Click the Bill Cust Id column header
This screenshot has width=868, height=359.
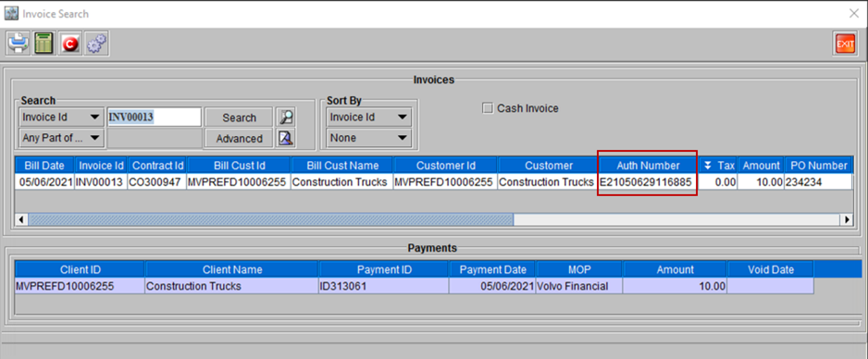(239, 166)
